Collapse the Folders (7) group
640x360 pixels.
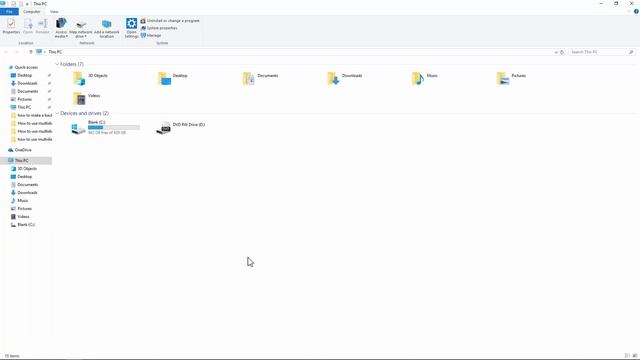(57, 64)
